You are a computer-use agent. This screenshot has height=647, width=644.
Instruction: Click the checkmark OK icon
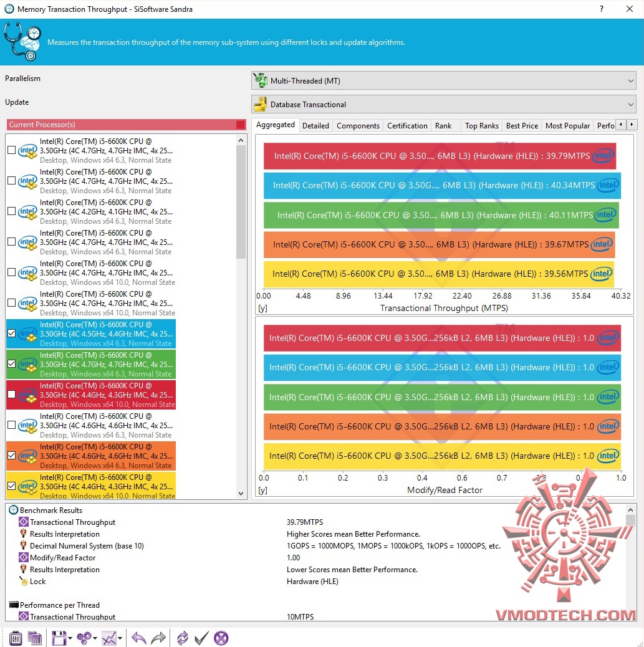tap(201, 638)
